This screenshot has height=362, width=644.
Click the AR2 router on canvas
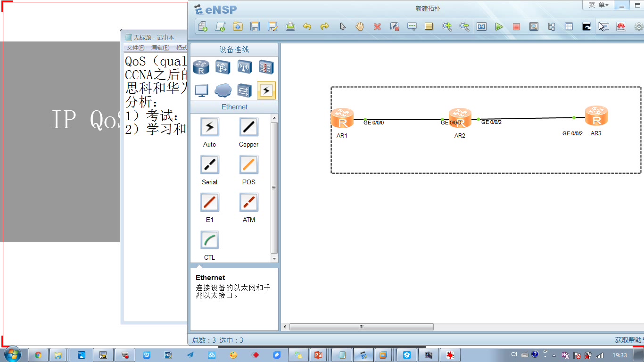(460, 118)
